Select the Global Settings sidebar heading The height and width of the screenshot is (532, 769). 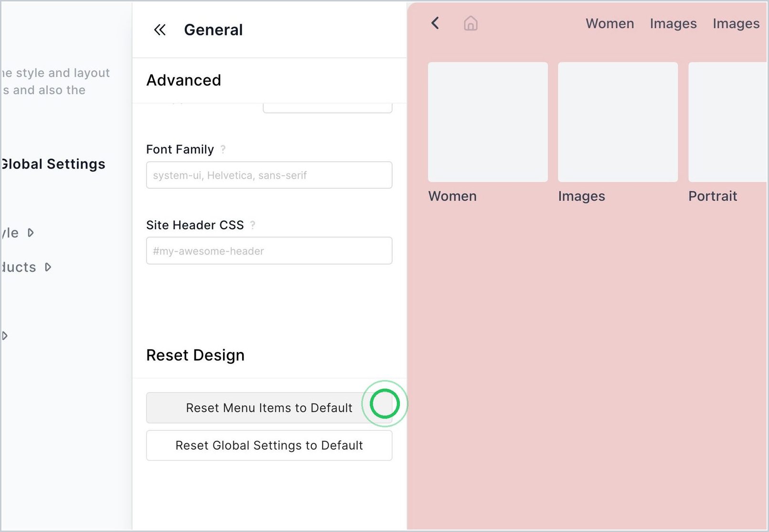[x=53, y=164]
